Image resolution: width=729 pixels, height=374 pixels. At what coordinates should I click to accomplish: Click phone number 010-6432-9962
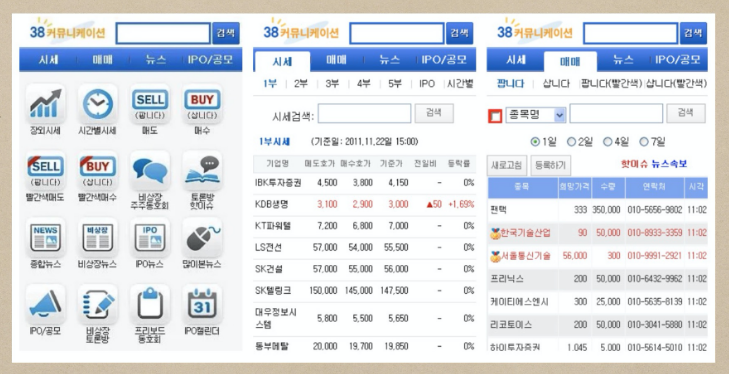(x=655, y=279)
